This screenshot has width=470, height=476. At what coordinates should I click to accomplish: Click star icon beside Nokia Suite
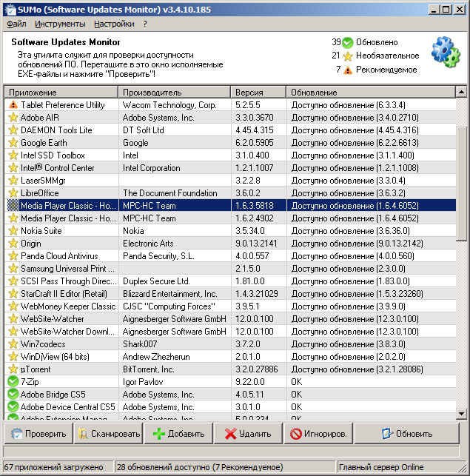coord(13,231)
